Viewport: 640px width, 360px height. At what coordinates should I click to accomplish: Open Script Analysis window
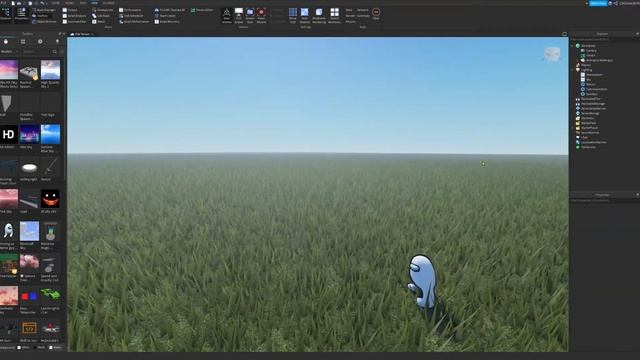pyautogui.click(x=74, y=16)
